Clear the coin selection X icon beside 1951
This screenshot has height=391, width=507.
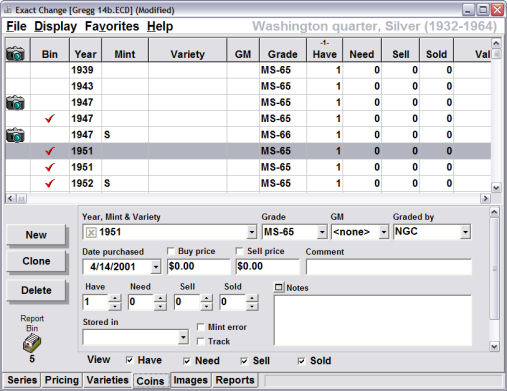(x=91, y=232)
